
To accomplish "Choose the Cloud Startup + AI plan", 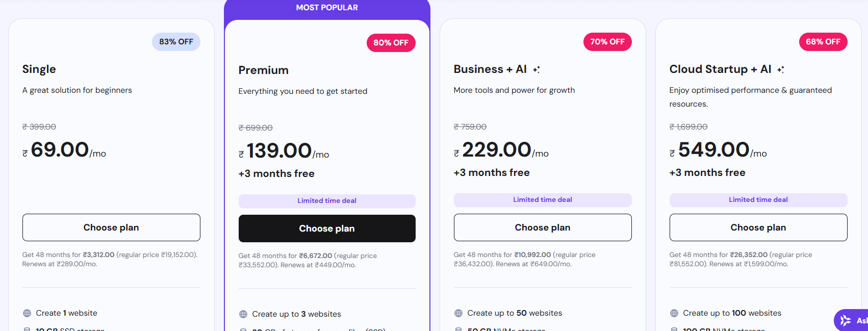I will coord(758,227).
